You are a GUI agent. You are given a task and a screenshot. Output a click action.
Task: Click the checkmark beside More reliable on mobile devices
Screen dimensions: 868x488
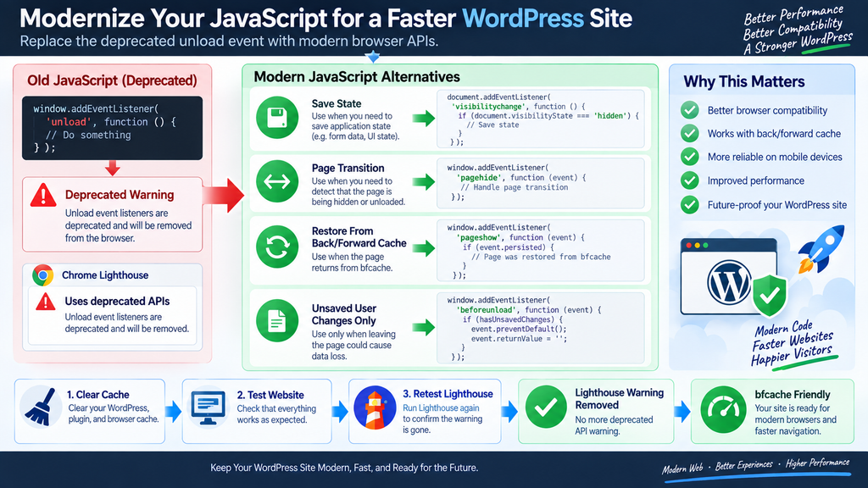(x=690, y=157)
